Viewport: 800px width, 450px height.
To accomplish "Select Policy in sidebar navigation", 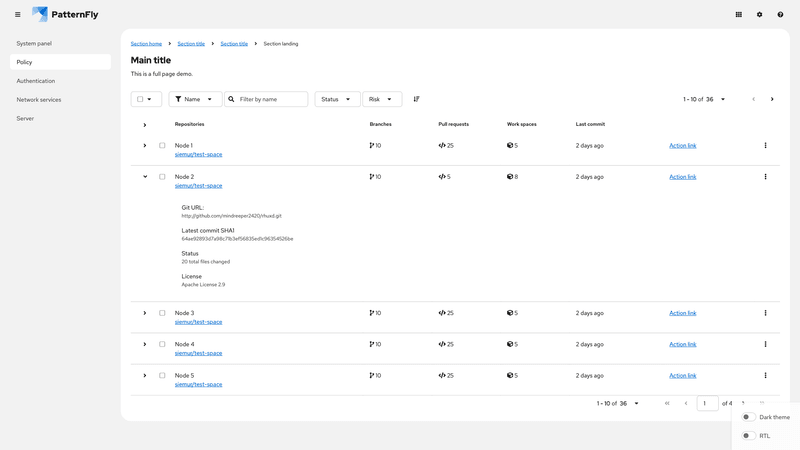I will point(60,62).
